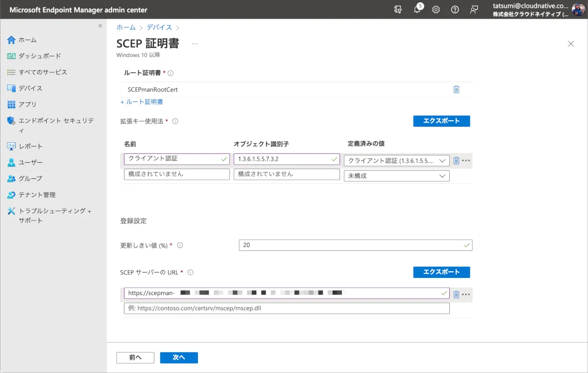This screenshot has width=588, height=373.
Task: Delete the SCEPmanRootCert root certificate
Action: tap(456, 89)
